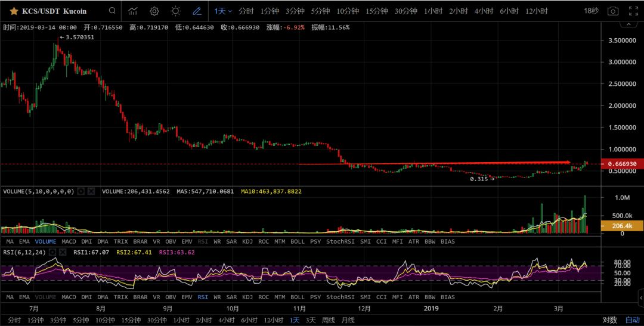Image resolution: width=644 pixels, height=326 pixels.
Task: Open the chart indicators icon
Action: [133, 11]
